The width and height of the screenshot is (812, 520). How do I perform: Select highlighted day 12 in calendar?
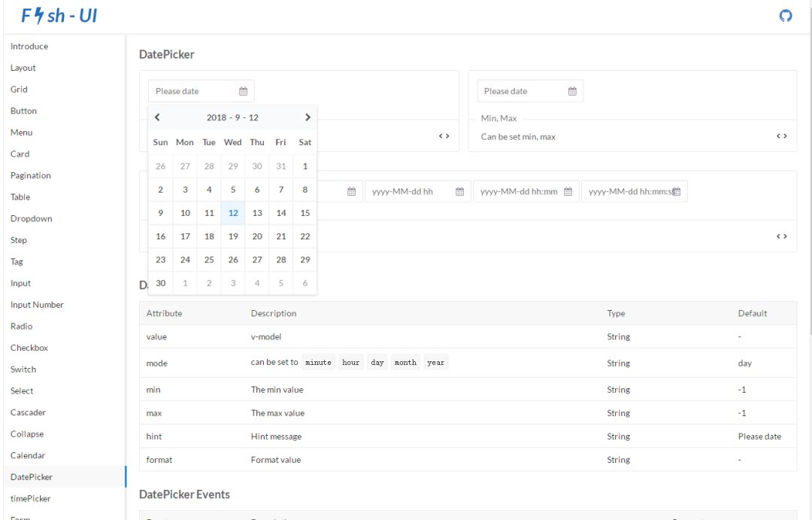tap(233, 212)
